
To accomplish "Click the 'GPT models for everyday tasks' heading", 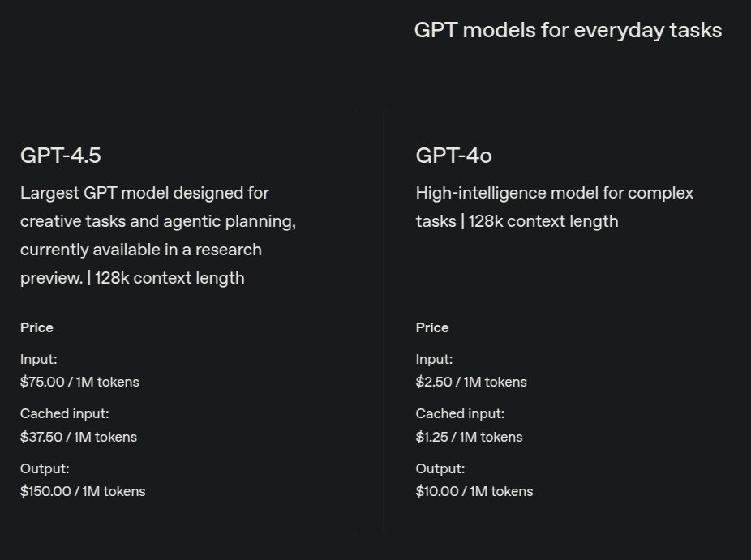I will coord(568,31).
